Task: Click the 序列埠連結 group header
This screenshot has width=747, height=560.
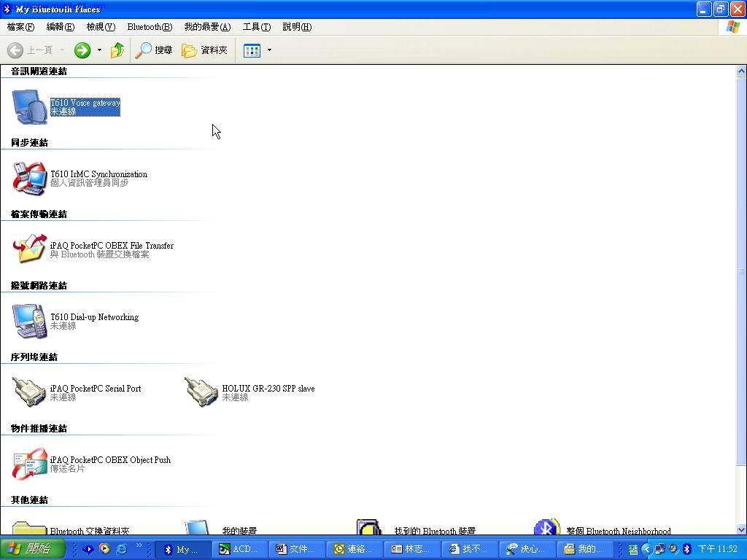Action: point(34,357)
